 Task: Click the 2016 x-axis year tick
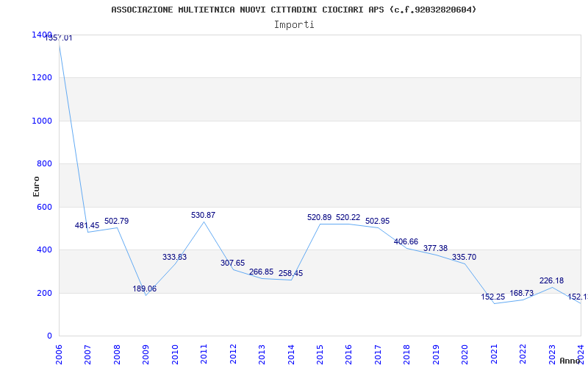[348, 354]
